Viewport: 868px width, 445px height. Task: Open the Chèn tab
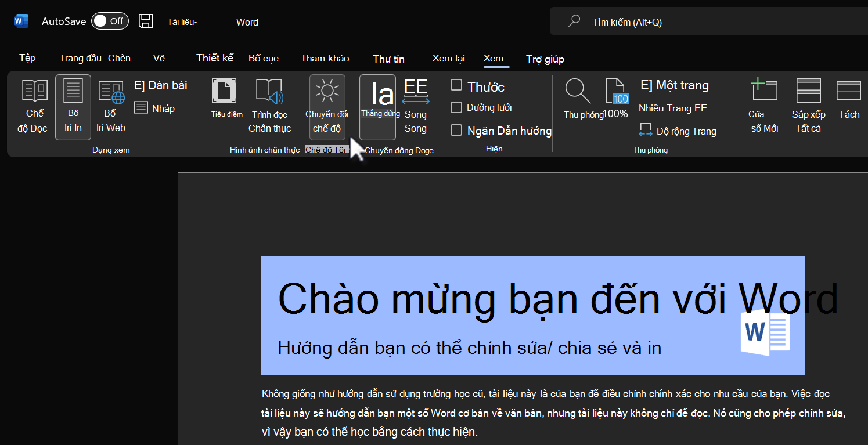coord(119,58)
